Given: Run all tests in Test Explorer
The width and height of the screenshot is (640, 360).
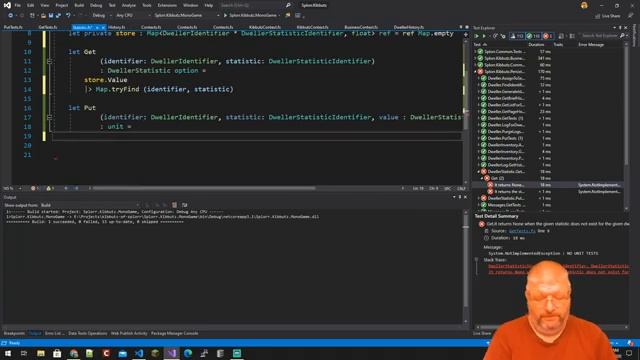Looking at the screenshot, I should (x=476, y=36).
